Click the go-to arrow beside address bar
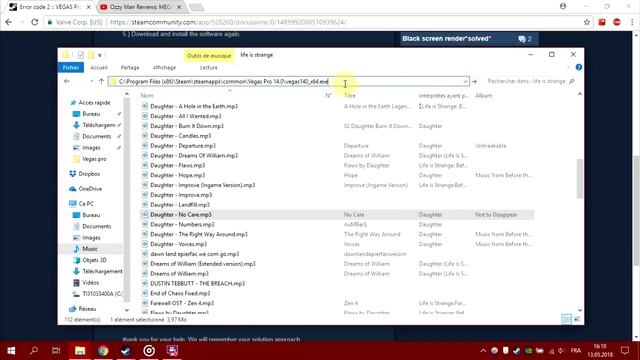 [x=474, y=82]
